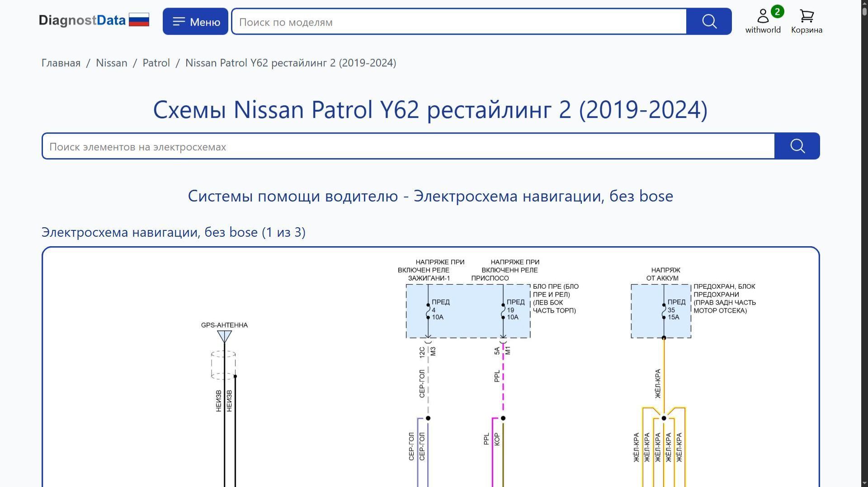Viewport: 868px width, 487px height.
Task: Open the Patrol breadcrumb link
Action: [x=156, y=63]
